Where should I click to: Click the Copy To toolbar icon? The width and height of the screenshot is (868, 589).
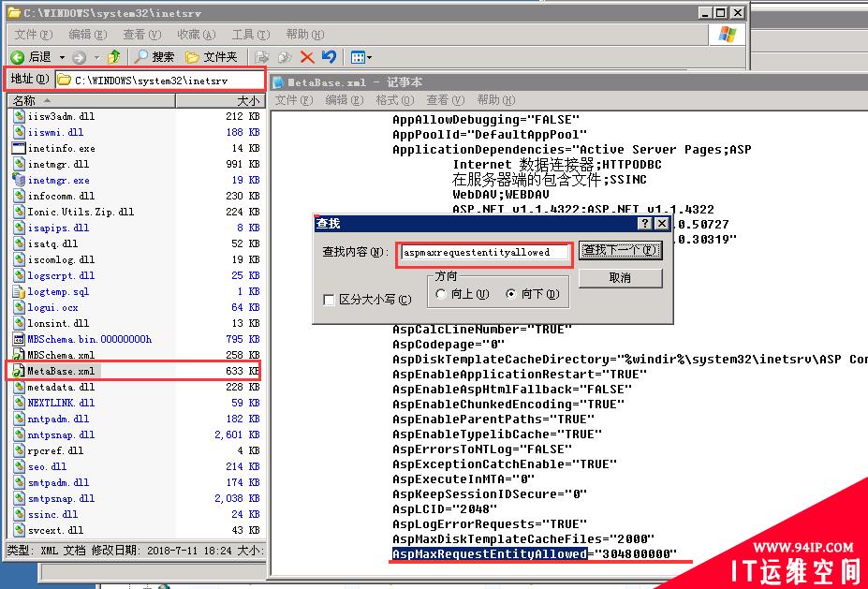pos(285,57)
